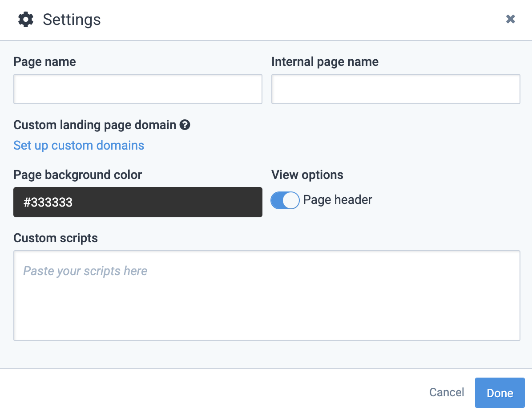Image resolution: width=532 pixels, height=415 pixels.
Task: Click the circled question mark beside domain label
Action: (x=186, y=125)
